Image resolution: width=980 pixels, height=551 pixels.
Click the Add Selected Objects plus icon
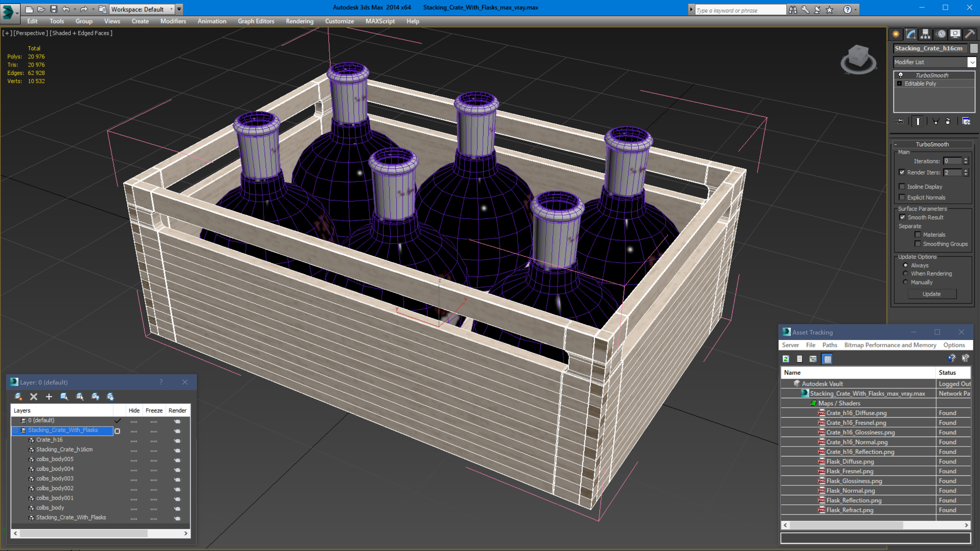(x=49, y=396)
